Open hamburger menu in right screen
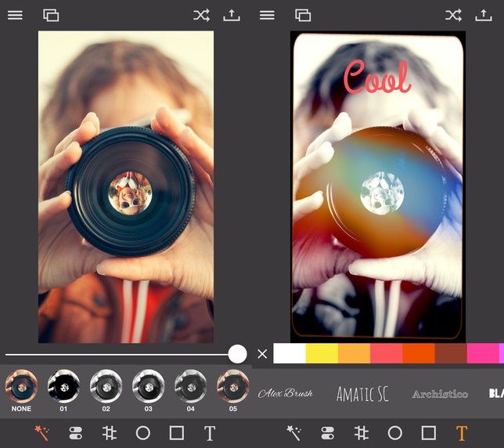Screen dimensions: 504x448 point(267,15)
